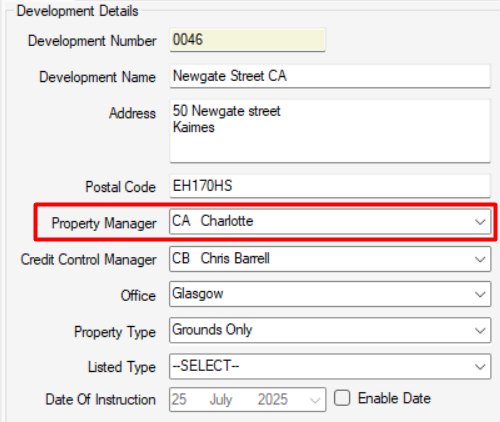Click the Postal Code label

(x=120, y=187)
